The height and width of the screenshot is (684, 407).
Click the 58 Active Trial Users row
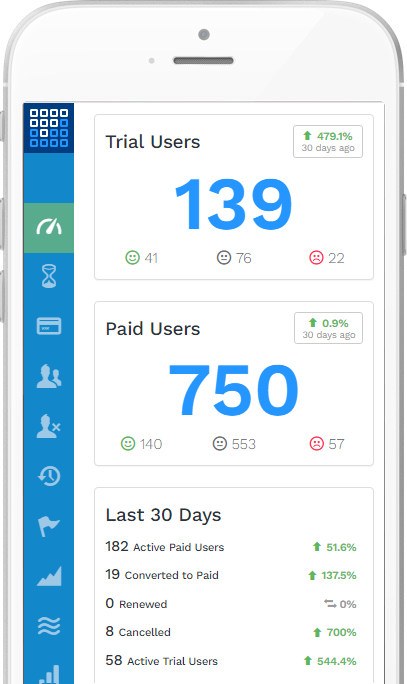click(x=231, y=661)
